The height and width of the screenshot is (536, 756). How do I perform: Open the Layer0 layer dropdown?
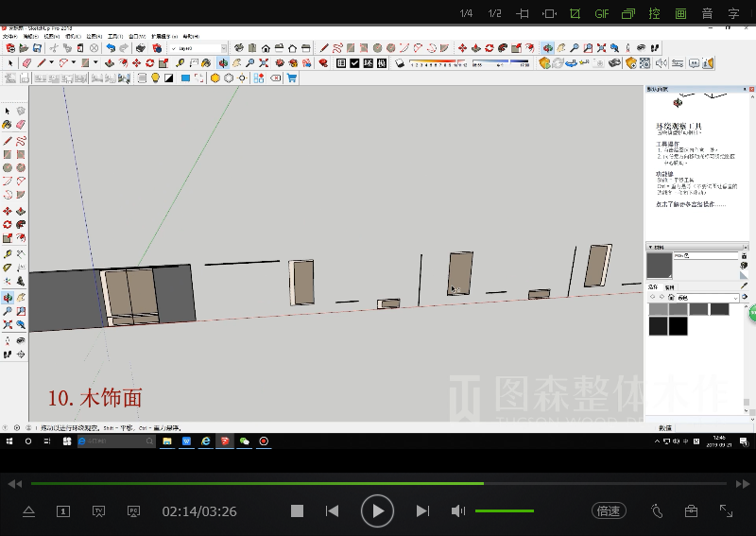point(198,48)
